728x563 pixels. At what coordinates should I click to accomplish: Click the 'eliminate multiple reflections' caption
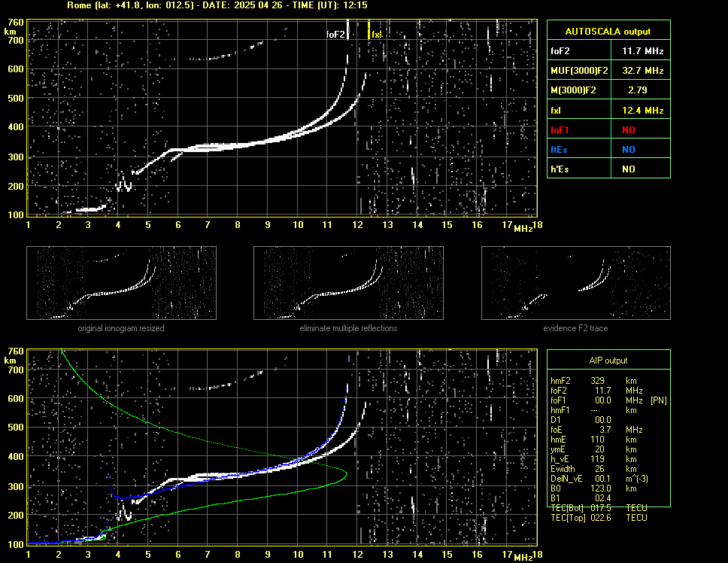pyautogui.click(x=348, y=328)
